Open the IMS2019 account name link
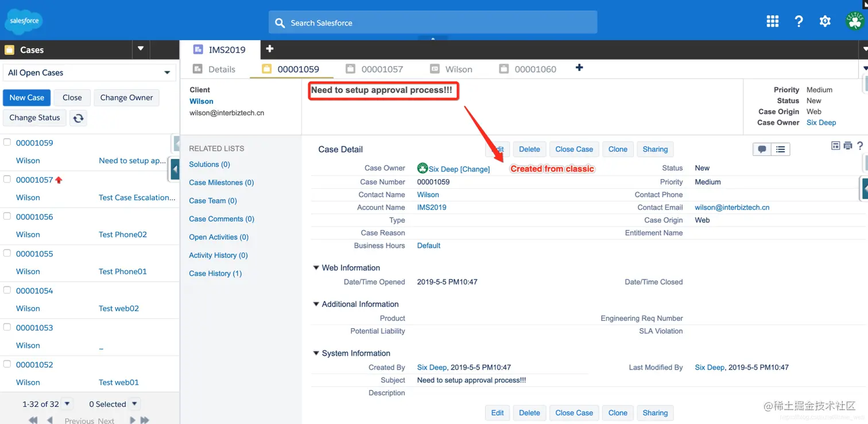The width and height of the screenshot is (868, 424). click(x=432, y=207)
